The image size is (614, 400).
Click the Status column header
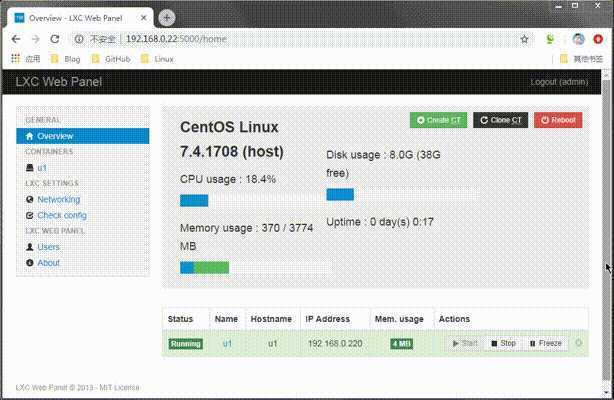(x=181, y=319)
